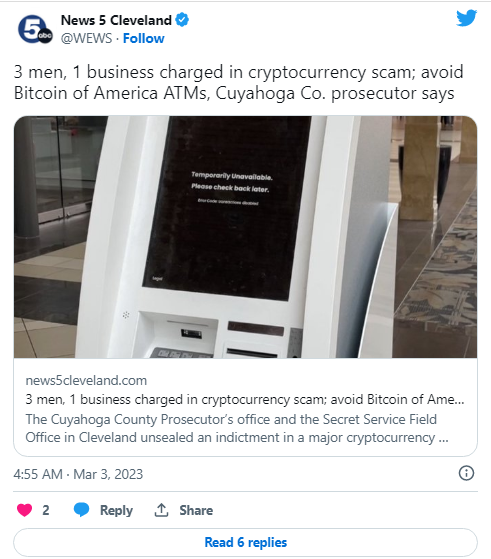
Task: Open News 5 Cleveland profile avatar
Action: [x=35, y=29]
